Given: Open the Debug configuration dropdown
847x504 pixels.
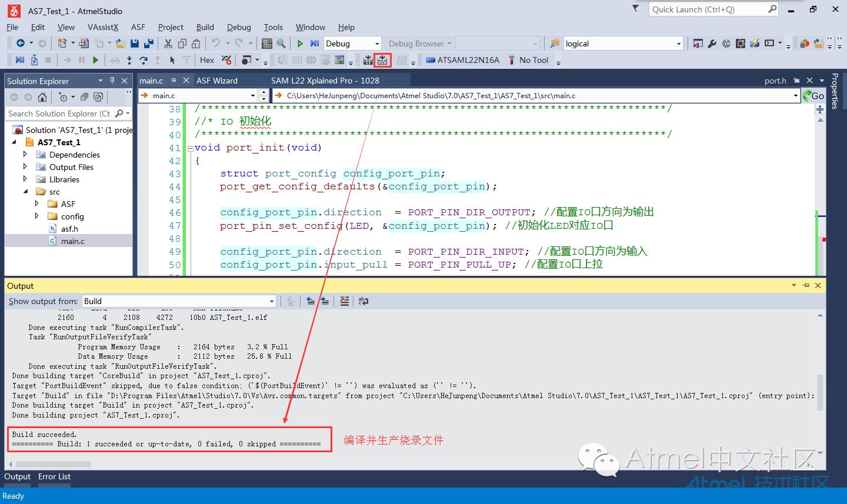Looking at the screenshot, I should point(352,44).
